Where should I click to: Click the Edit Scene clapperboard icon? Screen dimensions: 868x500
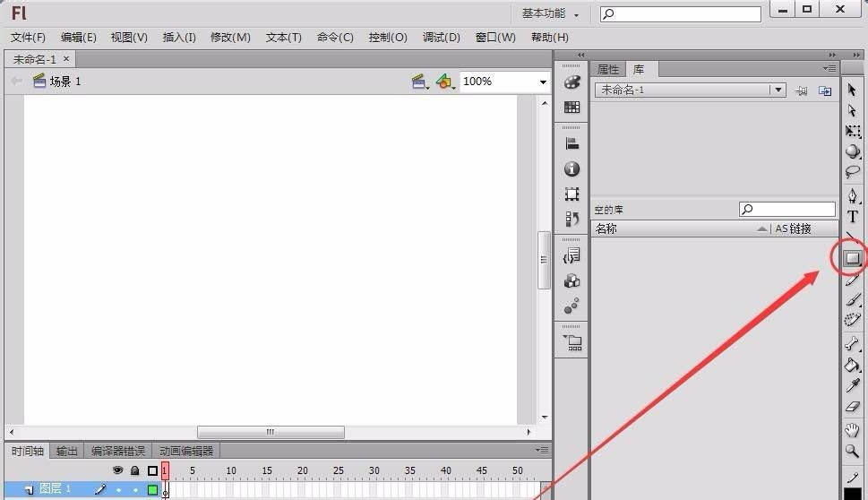click(420, 82)
